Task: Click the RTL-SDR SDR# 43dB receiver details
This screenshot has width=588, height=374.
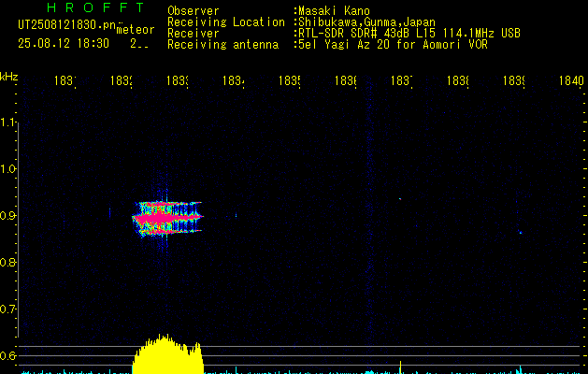Action: click(x=409, y=34)
